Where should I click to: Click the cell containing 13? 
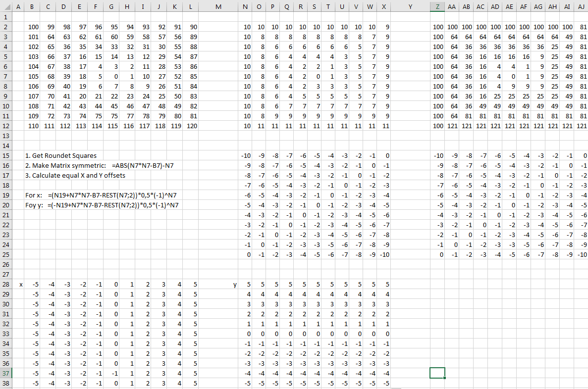click(x=127, y=56)
